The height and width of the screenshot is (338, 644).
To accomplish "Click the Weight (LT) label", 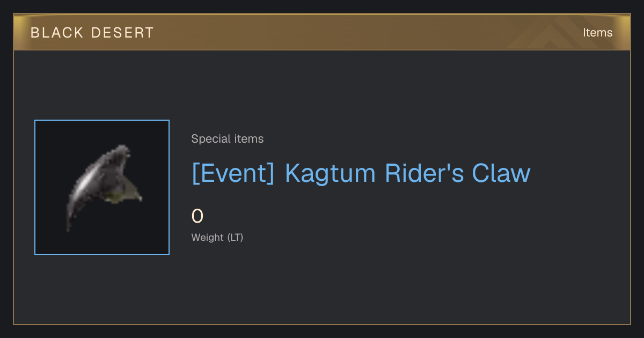I will click(x=217, y=237).
